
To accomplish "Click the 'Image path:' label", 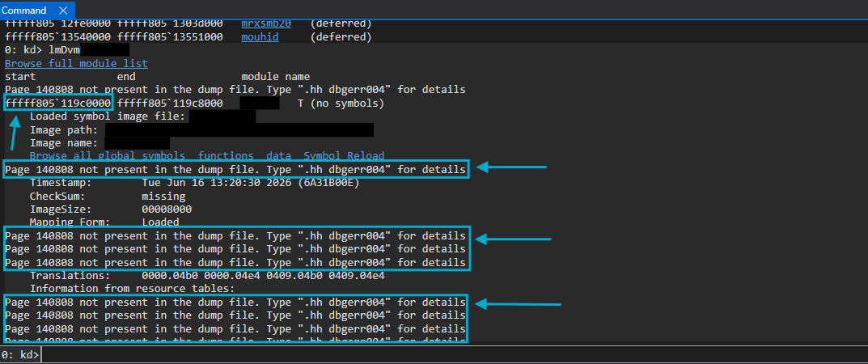I will 64,130.
